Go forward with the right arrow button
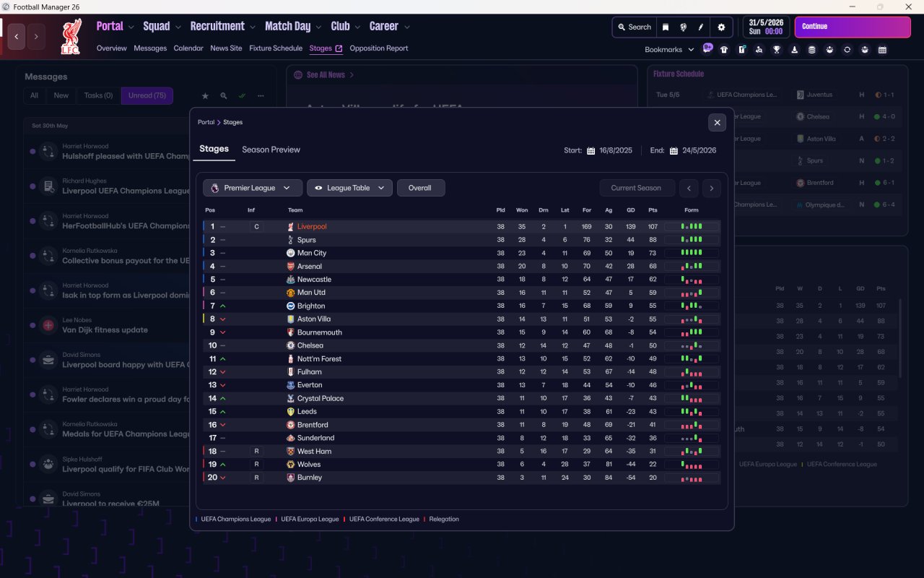 [x=36, y=36]
